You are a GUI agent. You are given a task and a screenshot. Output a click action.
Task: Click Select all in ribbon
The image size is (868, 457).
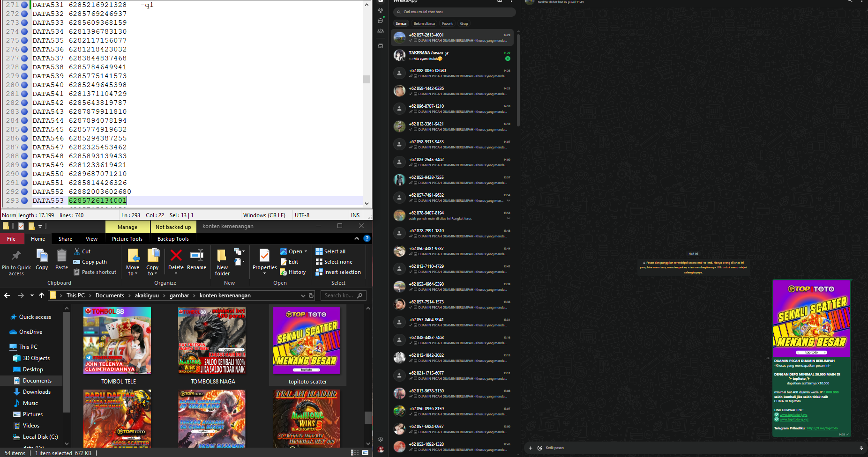click(330, 251)
